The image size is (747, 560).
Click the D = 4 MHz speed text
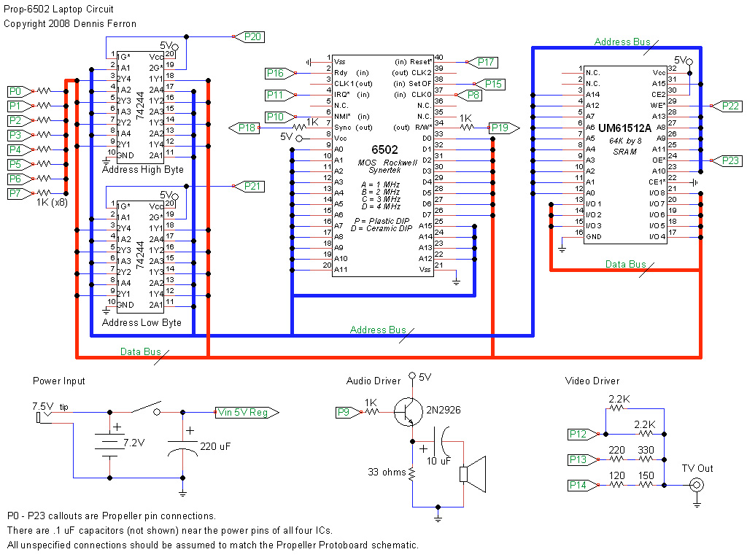[381, 206]
